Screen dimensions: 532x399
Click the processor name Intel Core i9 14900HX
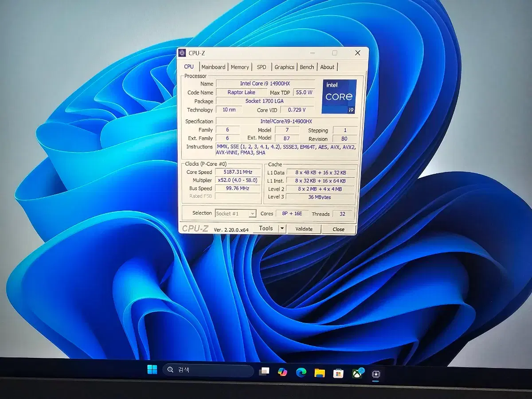[x=265, y=83]
